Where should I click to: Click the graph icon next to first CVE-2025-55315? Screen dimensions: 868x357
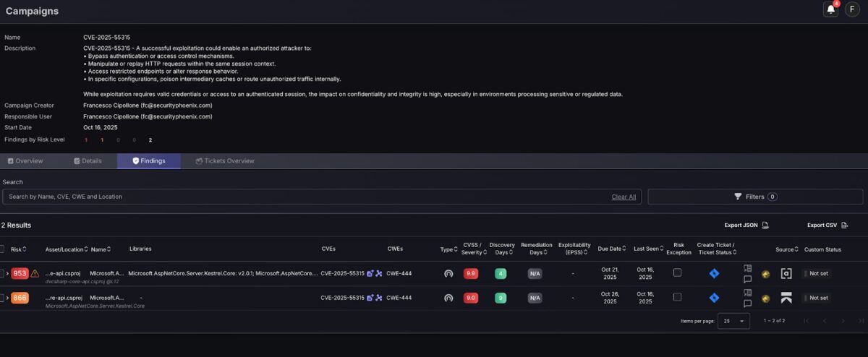(x=378, y=273)
